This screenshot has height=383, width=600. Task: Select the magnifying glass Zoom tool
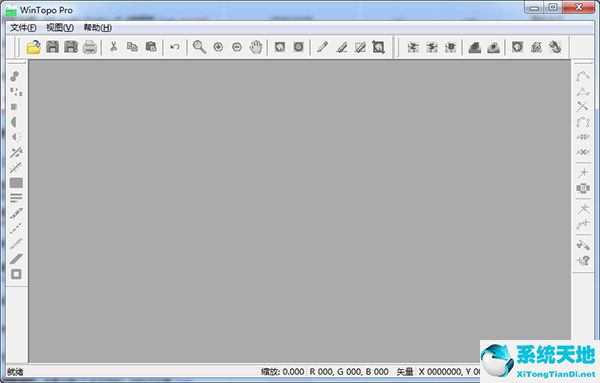pyautogui.click(x=199, y=47)
